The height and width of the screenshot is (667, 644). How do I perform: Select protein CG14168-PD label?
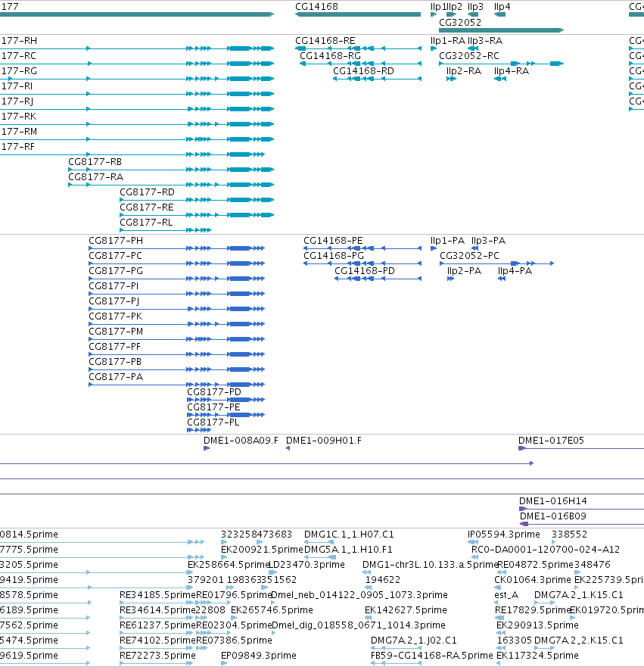(364, 271)
